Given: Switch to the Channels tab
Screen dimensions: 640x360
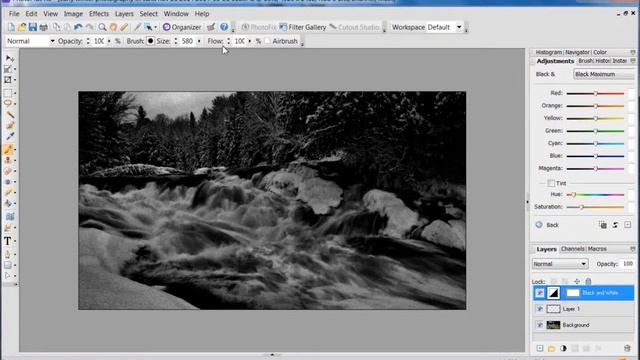Looking at the screenshot, I should pyautogui.click(x=573, y=249).
